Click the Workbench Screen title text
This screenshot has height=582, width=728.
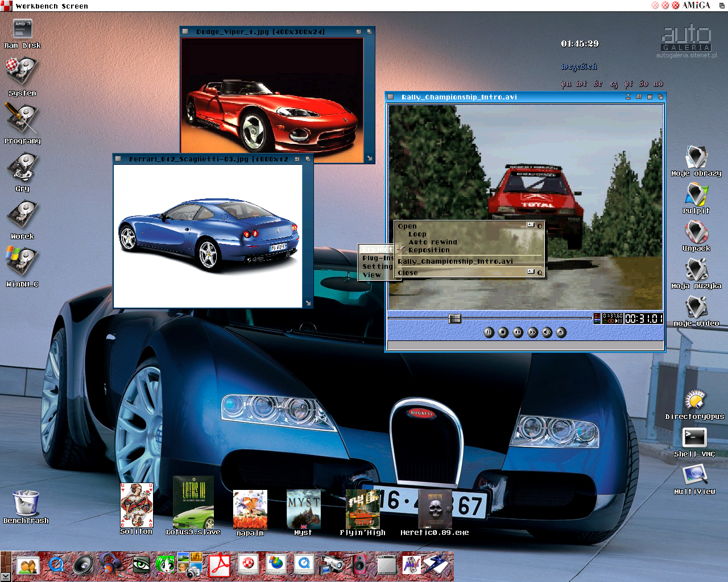[x=52, y=6]
